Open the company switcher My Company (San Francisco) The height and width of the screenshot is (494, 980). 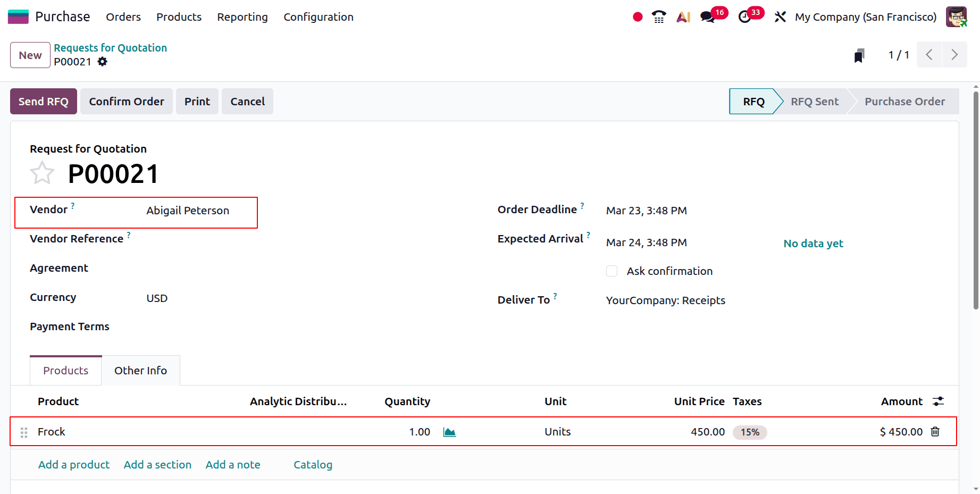(x=866, y=17)
